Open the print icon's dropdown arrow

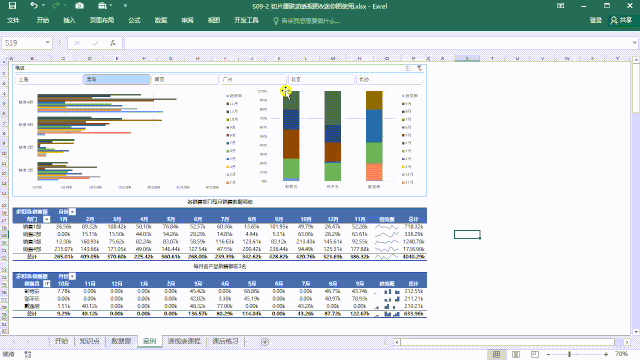coord(111,6)
